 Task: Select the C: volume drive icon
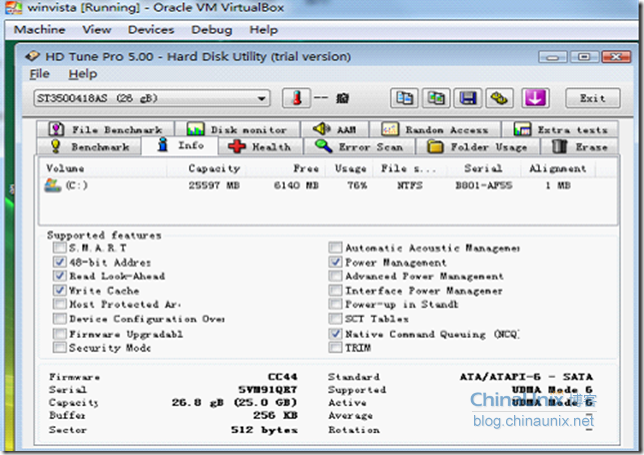coord(53,185)
